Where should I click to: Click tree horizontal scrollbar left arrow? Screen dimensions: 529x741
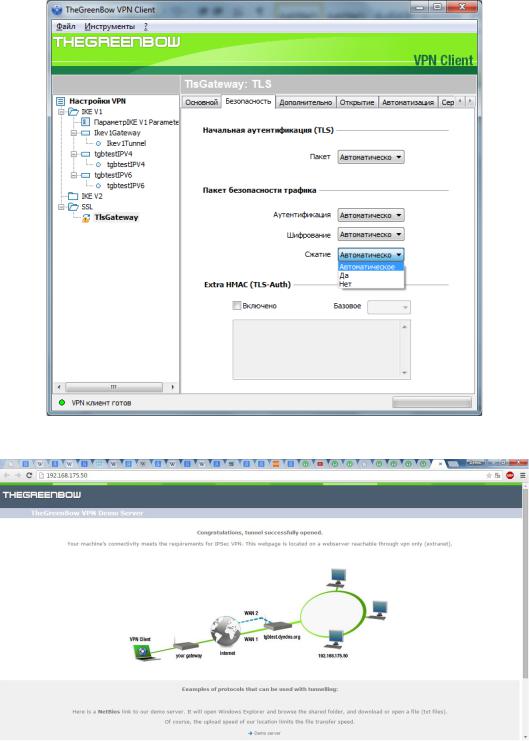pyautogui.click(x=60, y=387)
